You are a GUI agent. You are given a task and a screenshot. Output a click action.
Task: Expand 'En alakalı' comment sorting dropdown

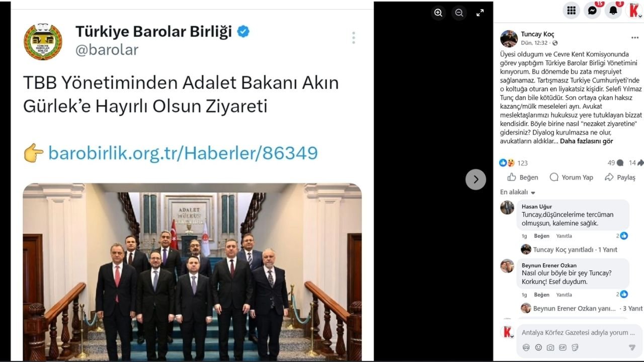pos(518,192)
